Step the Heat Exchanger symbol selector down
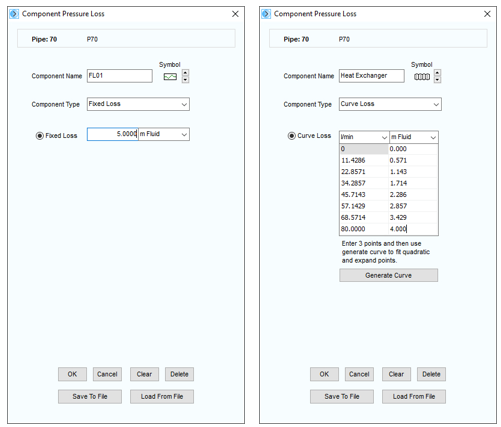This screenshot has width=501, height=427. click(x=437, y=80)
